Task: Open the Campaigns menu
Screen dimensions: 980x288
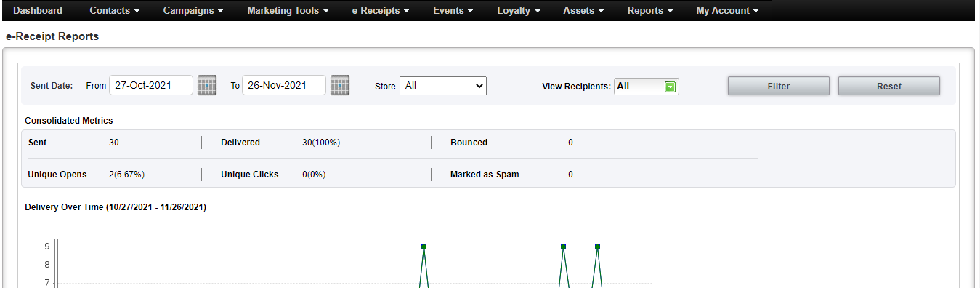Action: point(193,10)
